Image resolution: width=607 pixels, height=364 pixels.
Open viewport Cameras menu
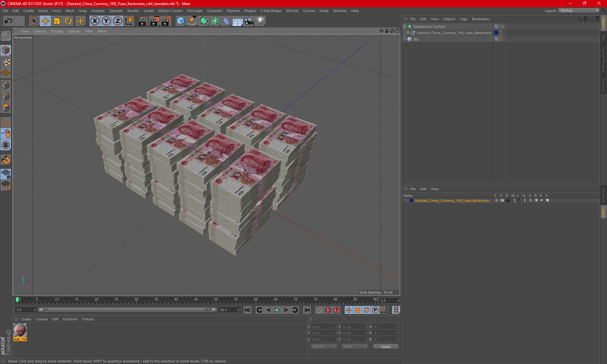[40, 31]
